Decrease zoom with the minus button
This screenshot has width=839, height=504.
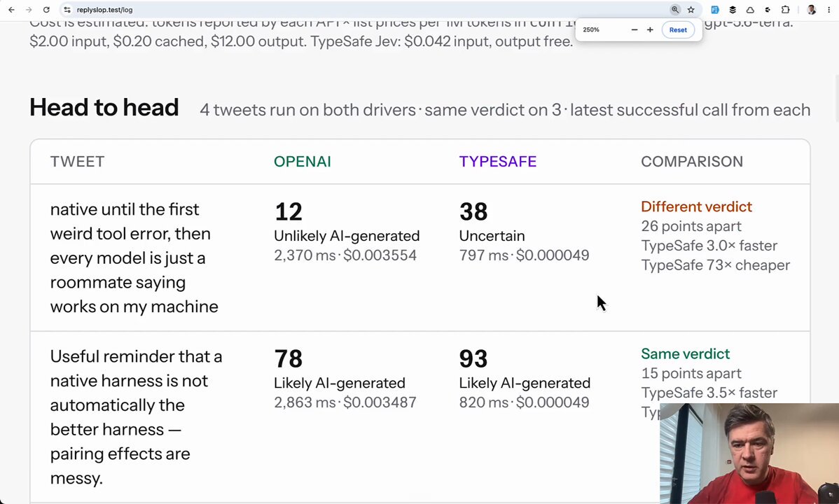tap(634, 30)
